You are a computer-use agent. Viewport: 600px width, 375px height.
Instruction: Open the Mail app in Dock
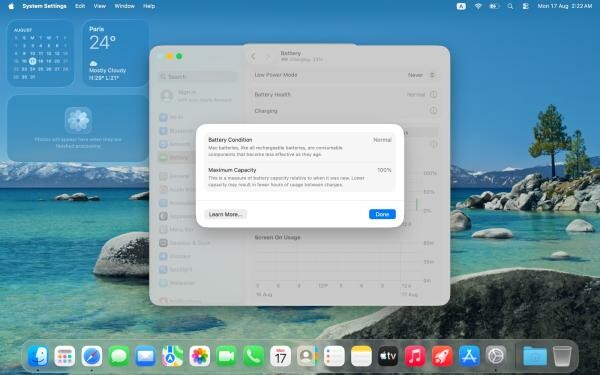tap(145, 356)
